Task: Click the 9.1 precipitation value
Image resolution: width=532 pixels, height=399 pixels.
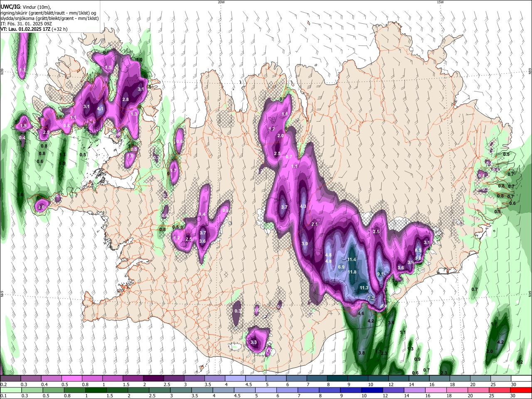Action: [x=380, y=274]
